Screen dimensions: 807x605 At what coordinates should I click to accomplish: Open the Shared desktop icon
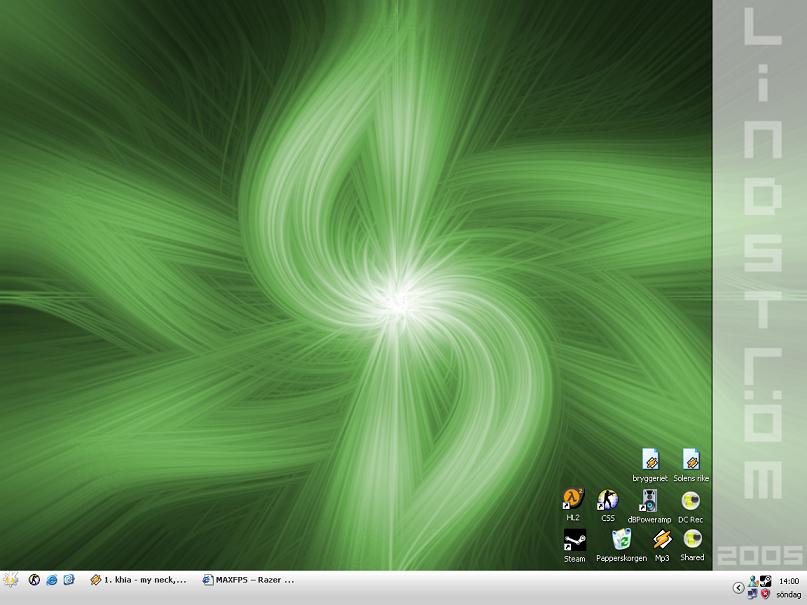(x=692, y=545)
